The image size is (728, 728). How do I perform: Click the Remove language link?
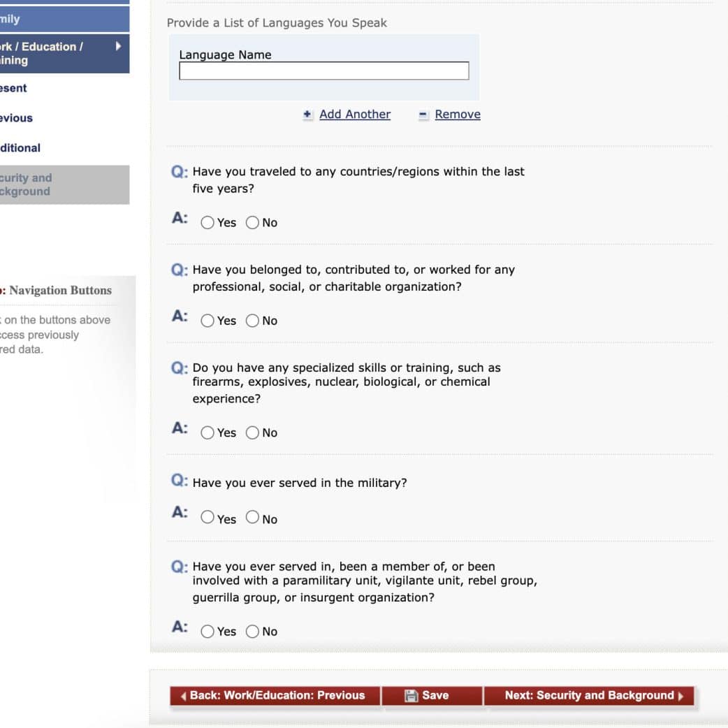(458, 115)
